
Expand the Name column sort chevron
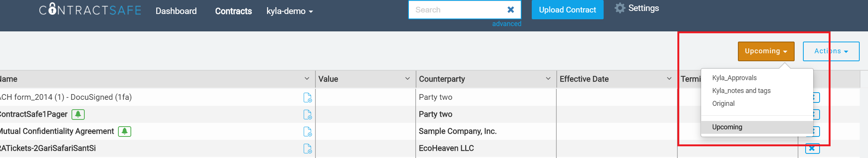coord(307,79)
